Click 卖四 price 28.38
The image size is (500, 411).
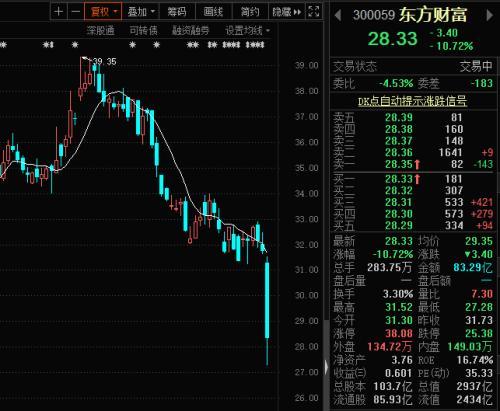(399, 129)
